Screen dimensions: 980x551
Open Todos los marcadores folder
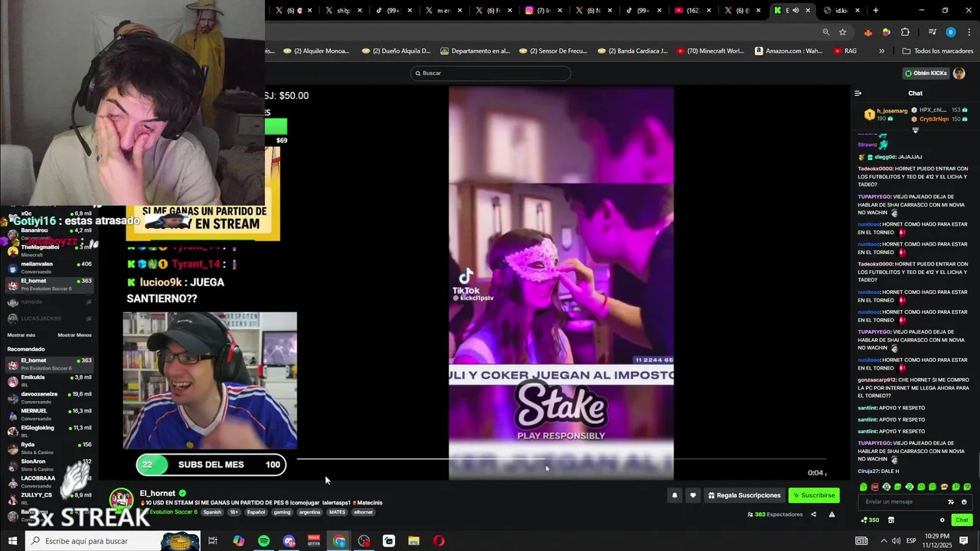click(x=938, y=51)
